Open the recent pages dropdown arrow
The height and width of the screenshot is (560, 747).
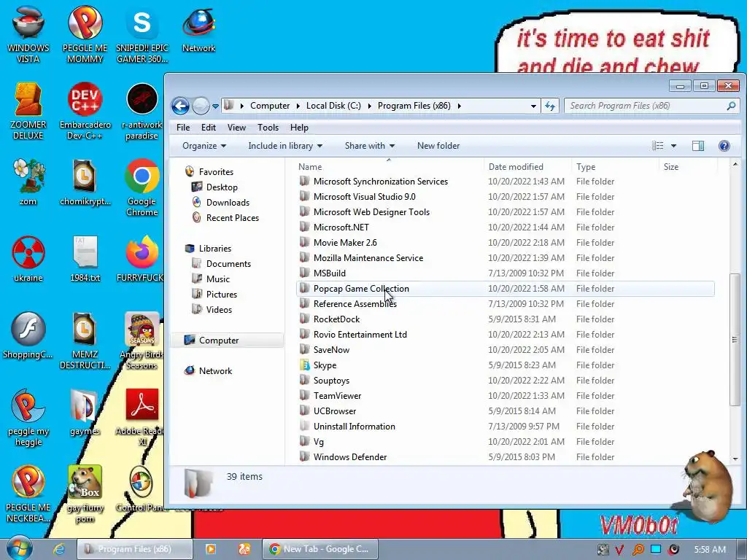pyautogui.click(x=215, y=106)
